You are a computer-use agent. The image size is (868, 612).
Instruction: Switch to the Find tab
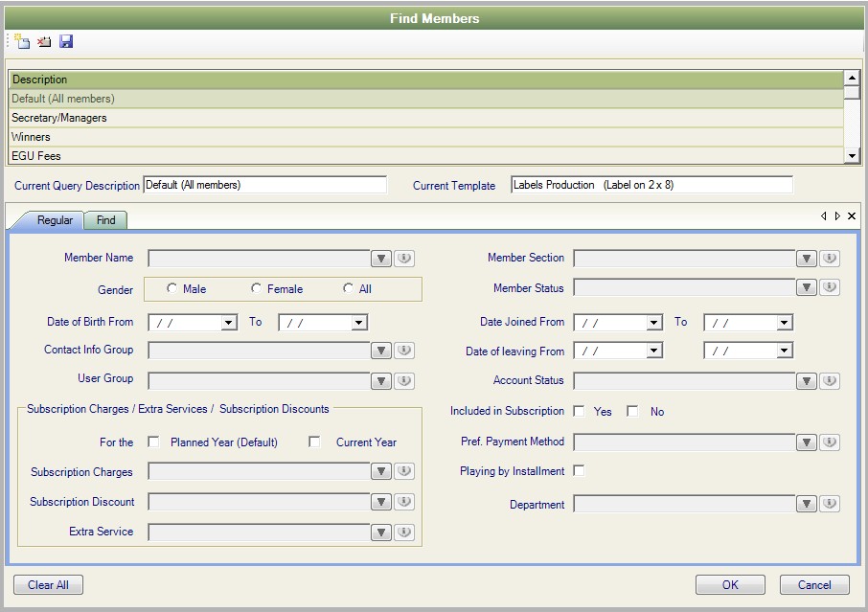click(105, 220)
